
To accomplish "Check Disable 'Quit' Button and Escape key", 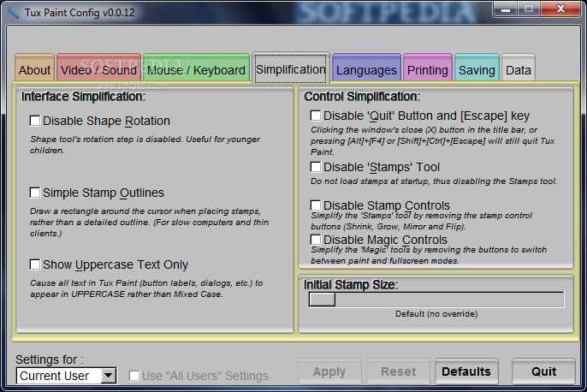I will click(x=316, y=116).
